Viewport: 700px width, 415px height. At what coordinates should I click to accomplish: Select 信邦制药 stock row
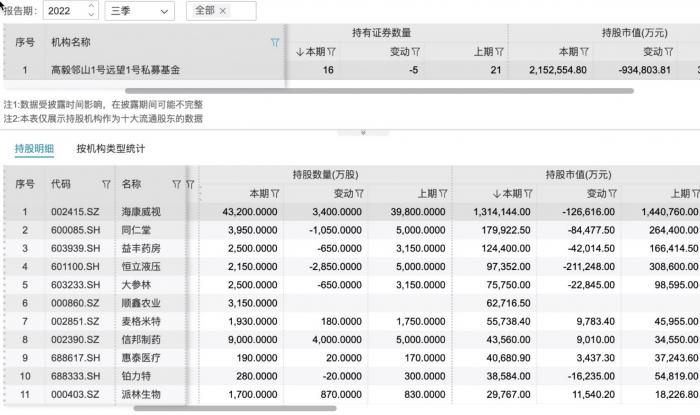351,340
